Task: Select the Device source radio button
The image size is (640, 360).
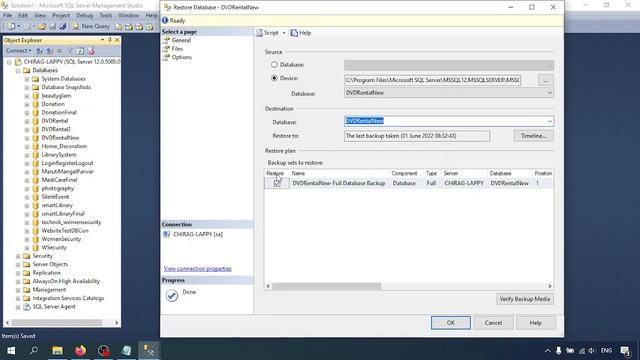Action: (274, 78)
